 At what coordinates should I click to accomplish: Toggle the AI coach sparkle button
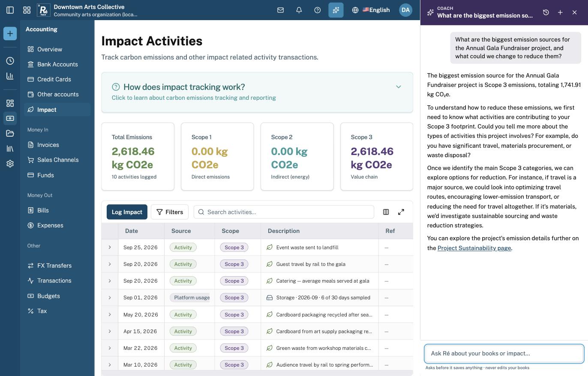(x=336, y=10)
